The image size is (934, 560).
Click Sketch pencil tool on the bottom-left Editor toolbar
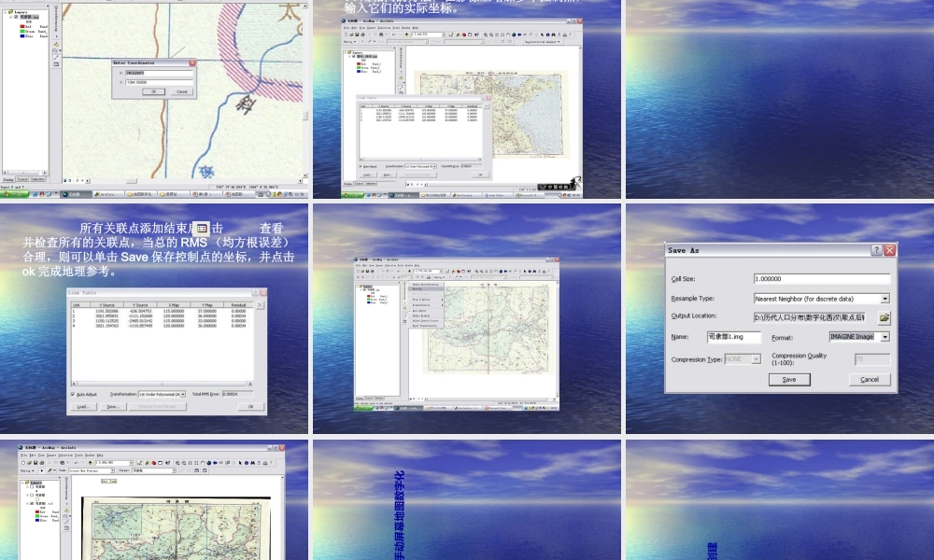pyautogui.click(x=50, y=470)
